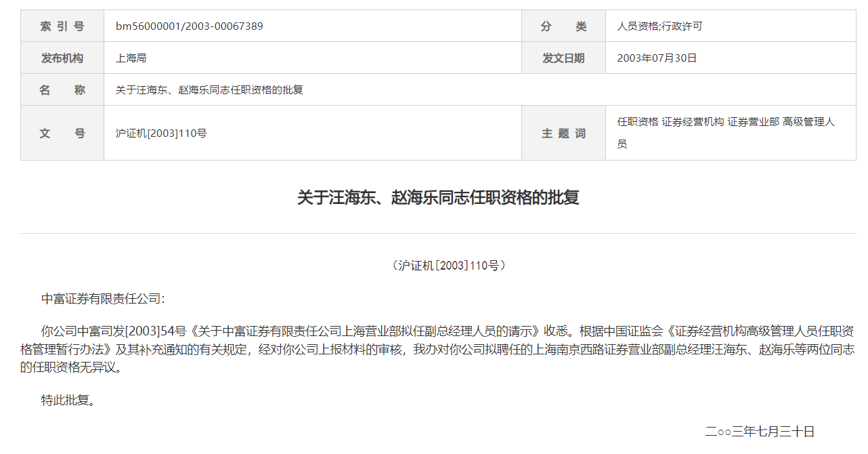Click the 主题词 label cell

(x=563, y=133)
